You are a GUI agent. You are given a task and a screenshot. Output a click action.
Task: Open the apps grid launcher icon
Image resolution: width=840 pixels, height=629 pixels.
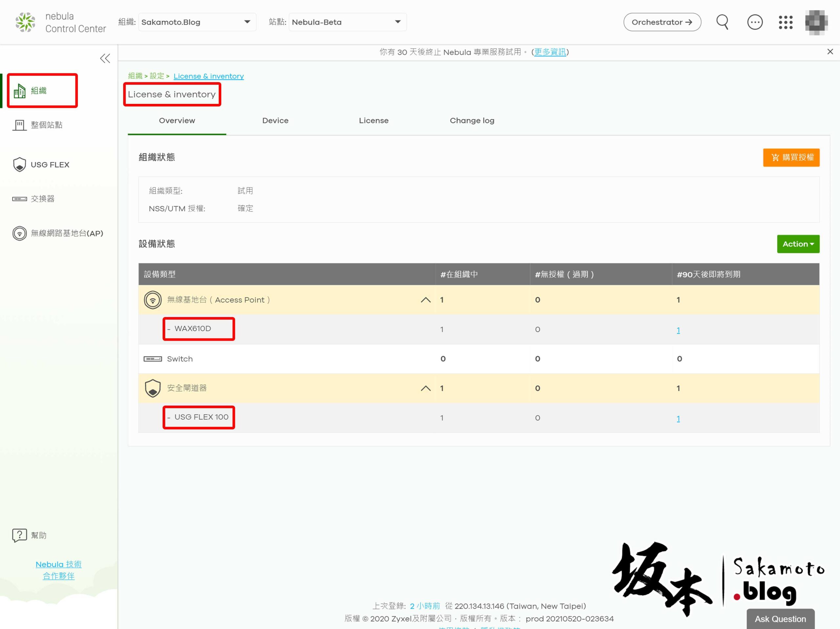(x=785, y=22)
